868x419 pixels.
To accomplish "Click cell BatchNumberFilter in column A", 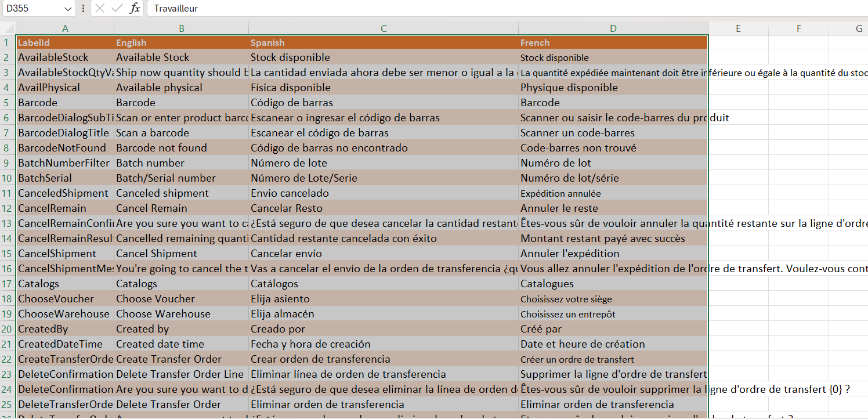I will tap(65, 163).
